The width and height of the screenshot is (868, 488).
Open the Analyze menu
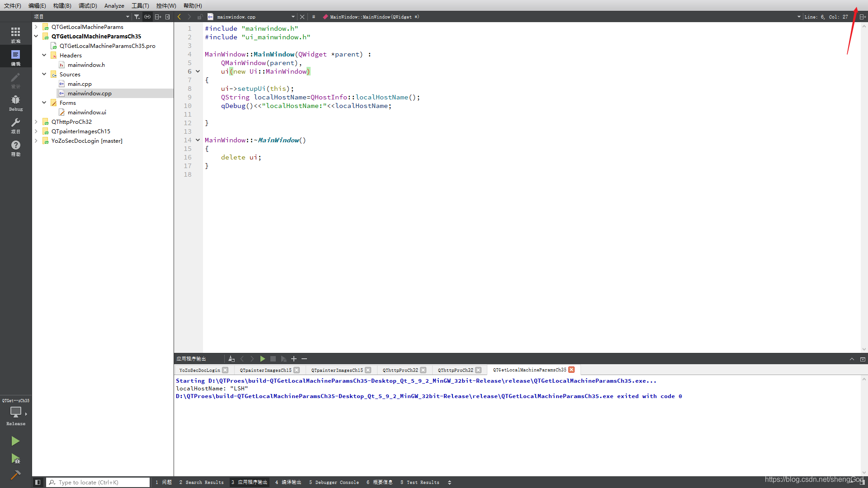[114, 5]
